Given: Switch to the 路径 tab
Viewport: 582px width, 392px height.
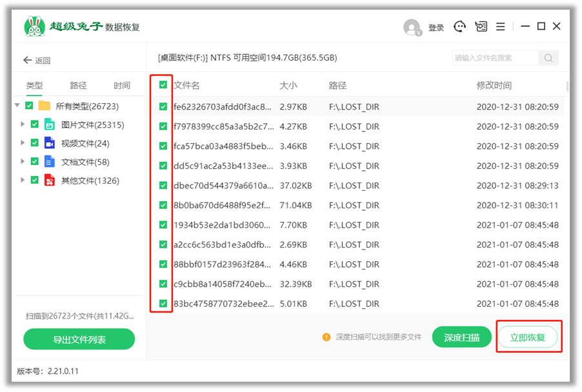Looking at the screenshot, I should [x=78, y=85].
